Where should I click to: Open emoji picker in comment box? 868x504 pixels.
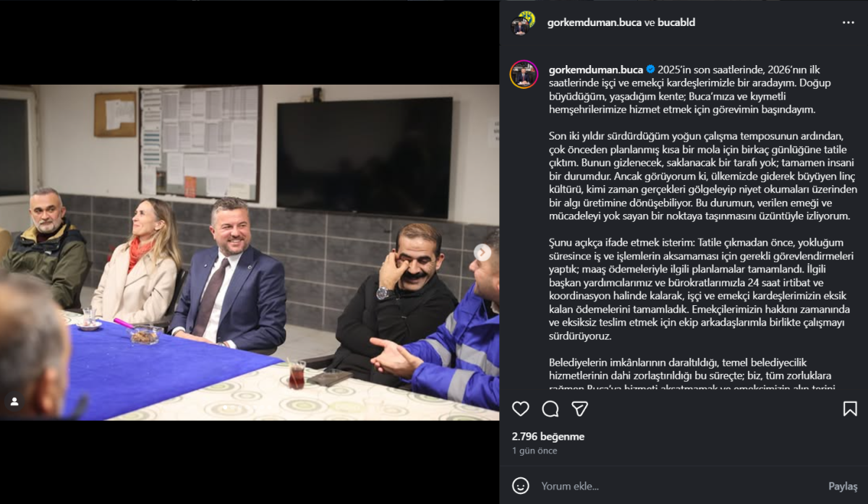521,486
